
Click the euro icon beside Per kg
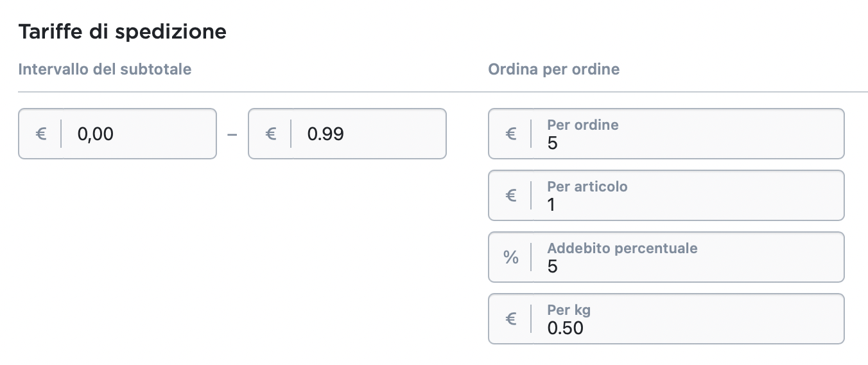511,319
